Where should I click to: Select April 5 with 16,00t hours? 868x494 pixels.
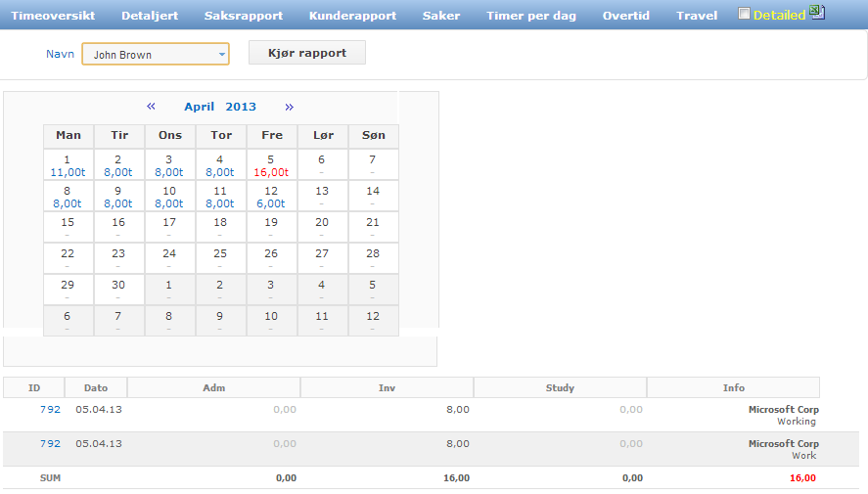pos(271,165)
